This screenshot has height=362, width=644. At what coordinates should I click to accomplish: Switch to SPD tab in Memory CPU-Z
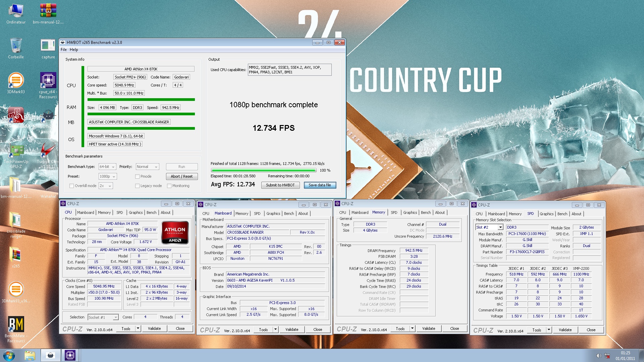point(394,213)
